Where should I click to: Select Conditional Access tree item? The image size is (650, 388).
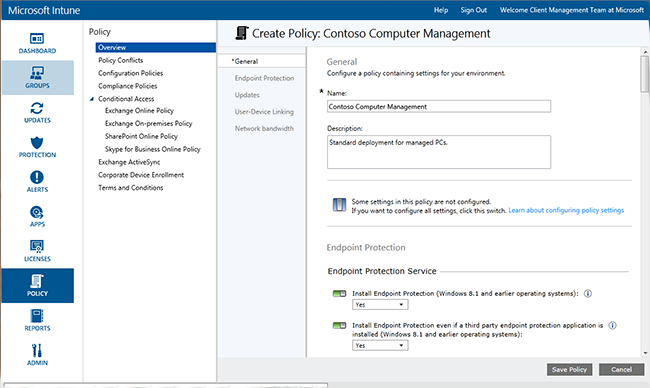click(126, 99)
